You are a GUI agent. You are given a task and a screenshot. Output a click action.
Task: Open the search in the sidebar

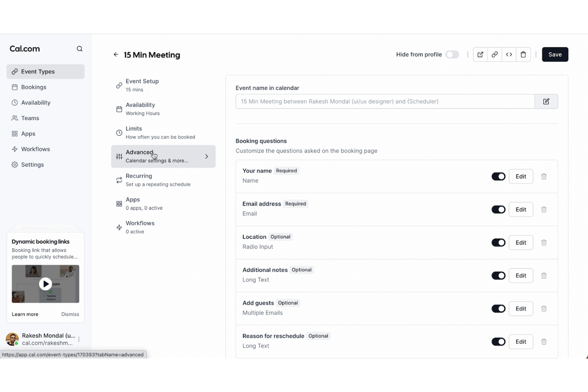coord(79,48)
